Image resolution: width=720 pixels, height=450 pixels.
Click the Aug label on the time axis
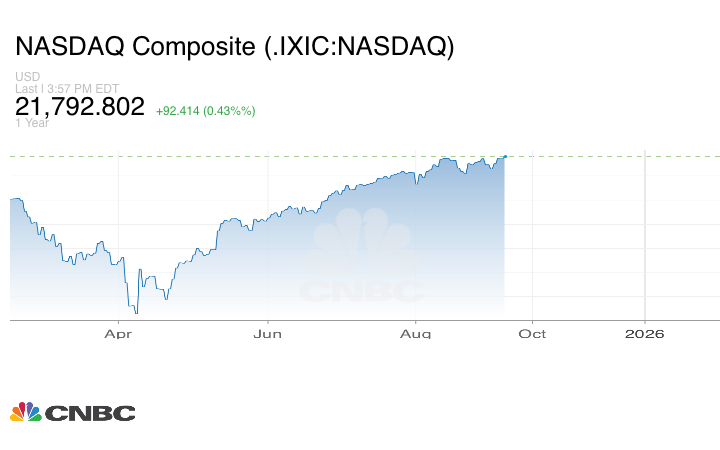417,333
